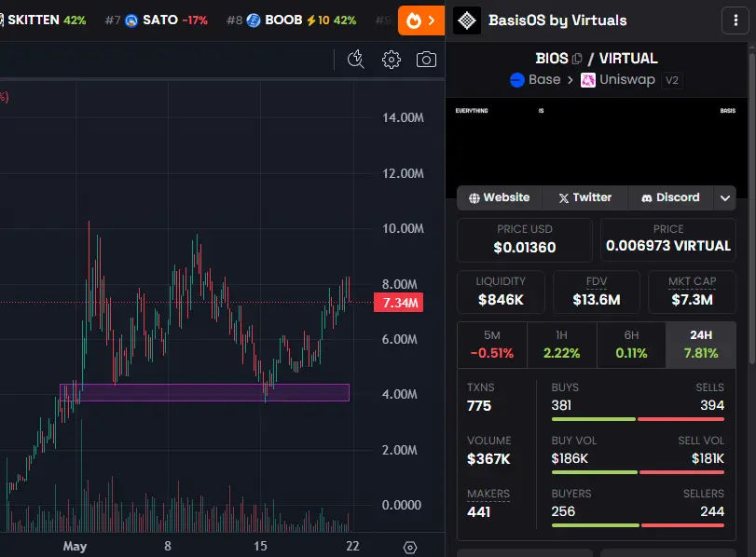The height and width of the screenshot is (557, 756).
Task: Take a chart snapshot with the camera icon
Action: 426,60
